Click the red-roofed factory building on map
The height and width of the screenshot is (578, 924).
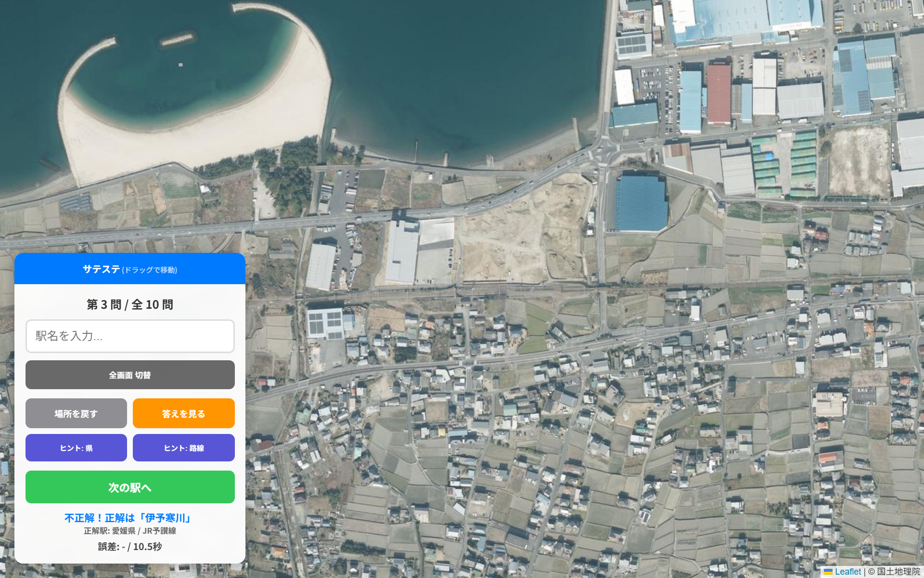(719, 93)
